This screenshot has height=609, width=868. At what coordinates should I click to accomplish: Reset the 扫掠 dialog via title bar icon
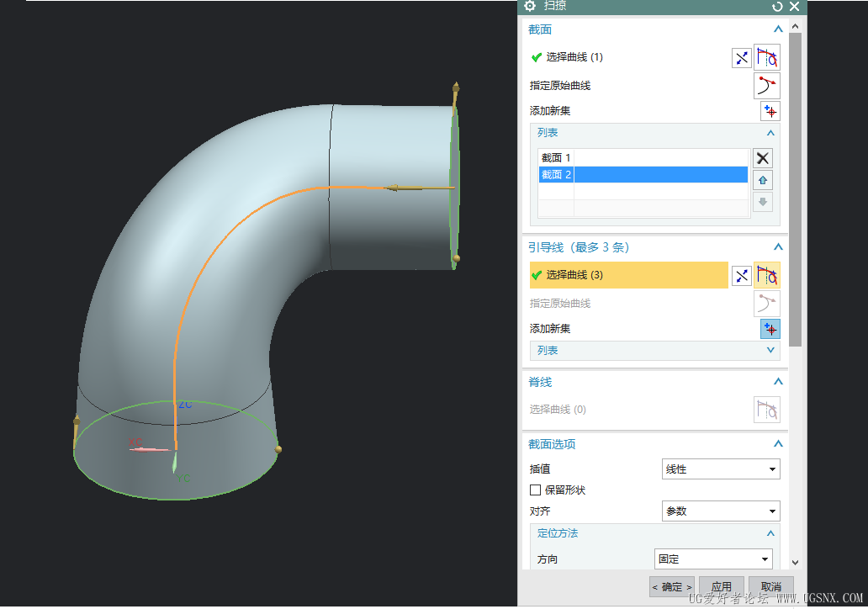[x=777, y=7]
